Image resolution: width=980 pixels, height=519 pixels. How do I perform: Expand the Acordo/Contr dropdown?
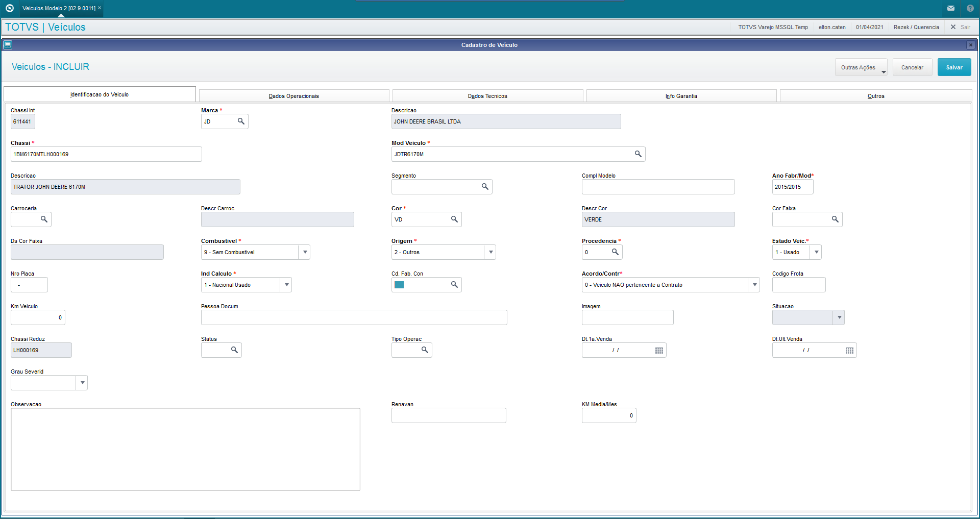pyautogui.click(x=754, y=285)
